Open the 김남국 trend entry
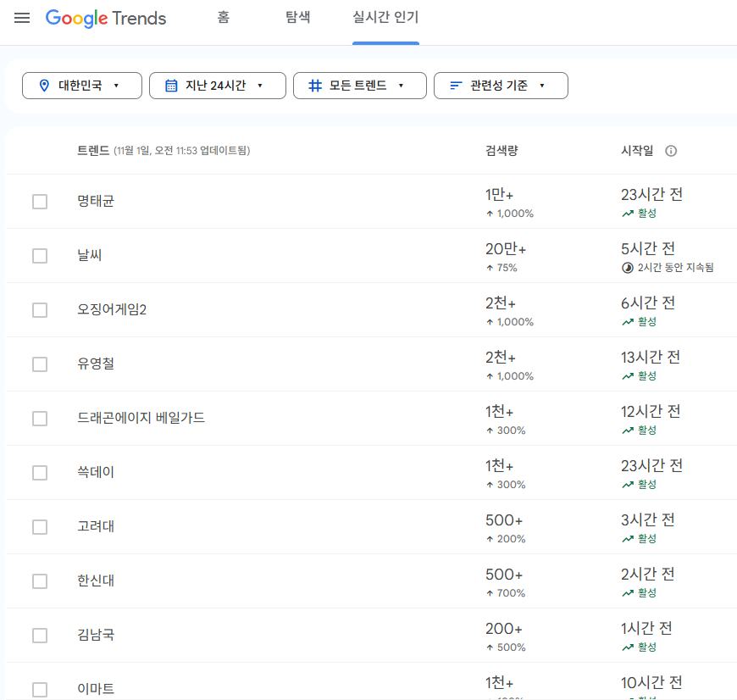The width and height of the screenshot is (737, 700). (96, 635)
